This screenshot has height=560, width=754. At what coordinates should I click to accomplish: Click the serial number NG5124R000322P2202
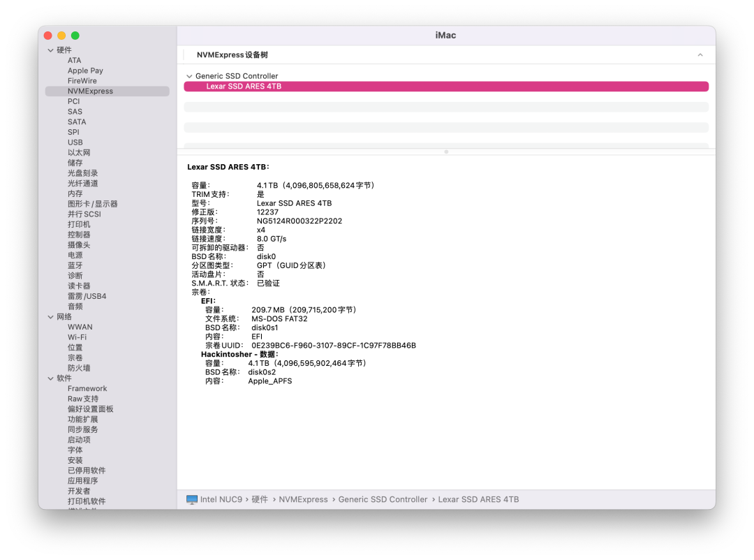pyautogui.click(x=299, y=221)
